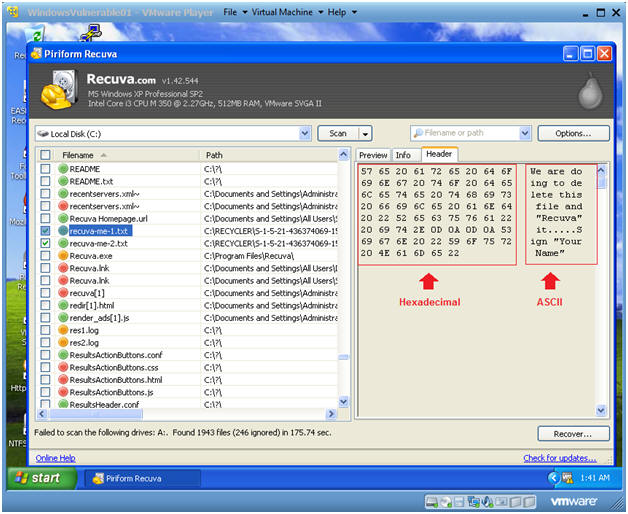This screenshot has height=514, width=628.
Task: Click the Recuva title bar icon
Action: pos(36,53)
